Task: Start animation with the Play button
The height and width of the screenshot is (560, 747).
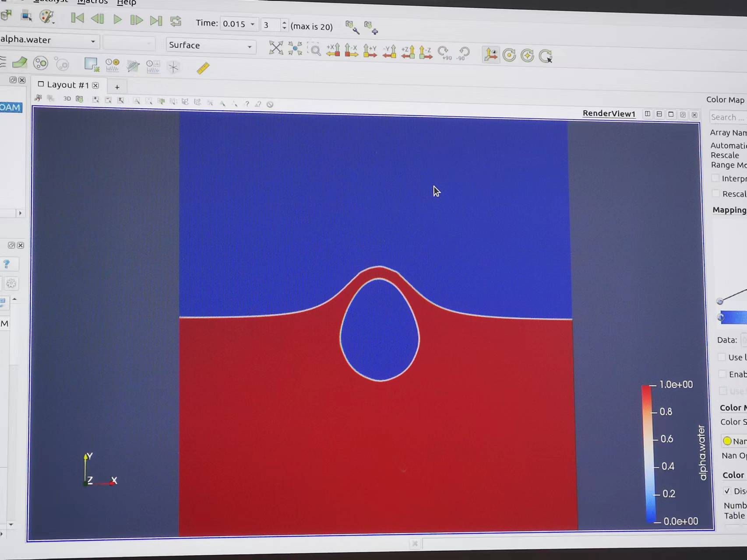Action: [117, 19]
